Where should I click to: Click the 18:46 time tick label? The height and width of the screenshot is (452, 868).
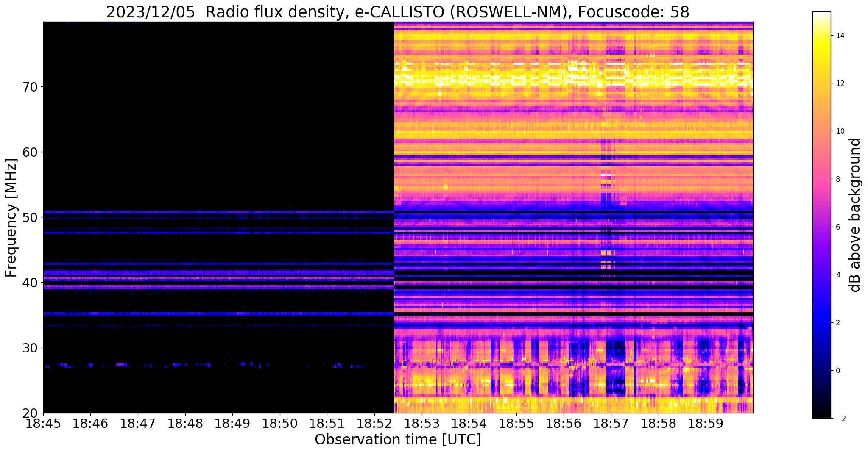[x=90, y=424]
